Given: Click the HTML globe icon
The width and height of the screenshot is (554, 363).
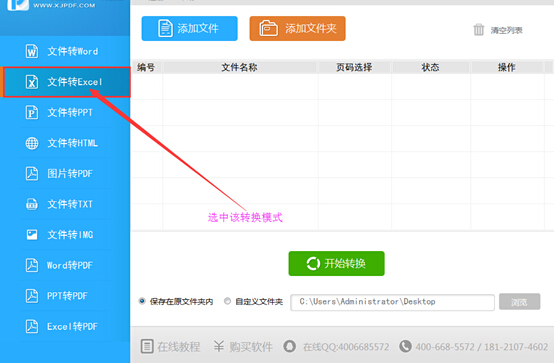Looking at the screenshot, I should 32,143.
